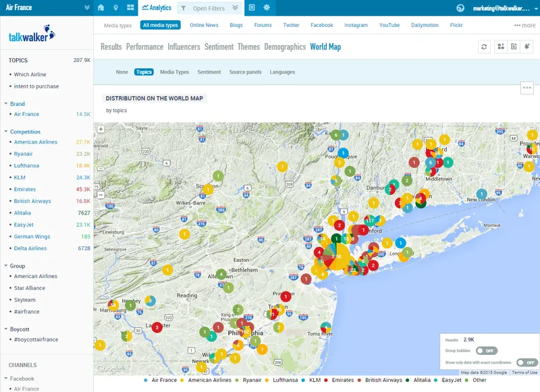Collapse the Competition topic group
Screen dimensions: 540x392
[6, 131]
